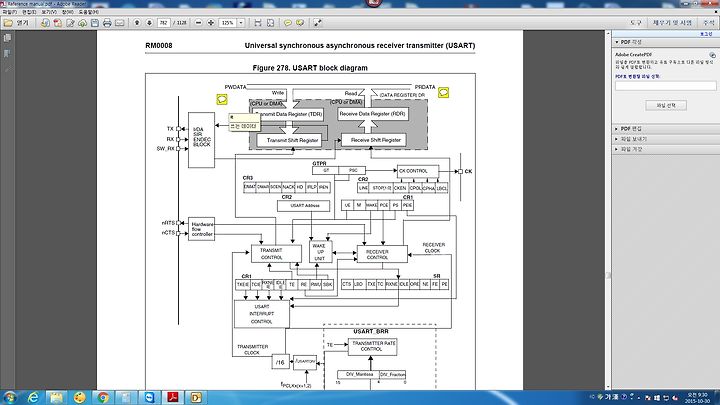
Task: Click the document vertical scrollbar up arrow
Action: pos(608,34)
